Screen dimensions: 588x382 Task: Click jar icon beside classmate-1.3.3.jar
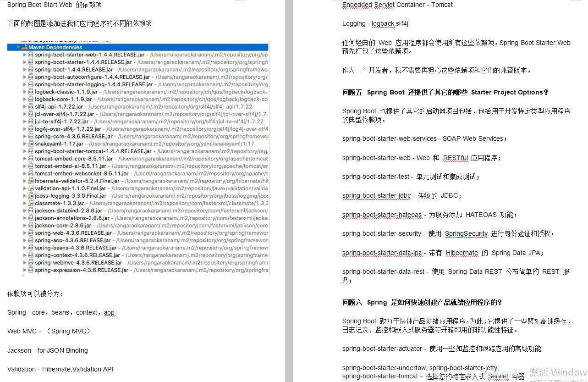coord(31,203)
